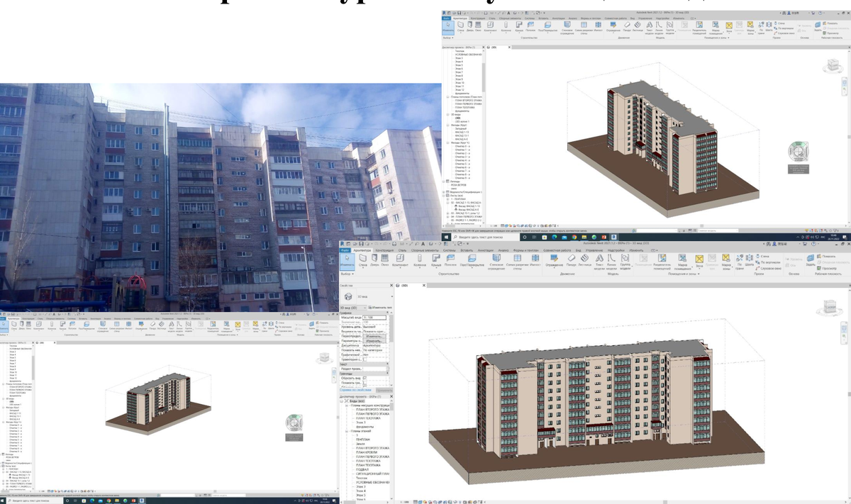Close the Свойства palette with its X button
Image resolution: width=851 pixels, height=504 pixels.
(391, 285)
